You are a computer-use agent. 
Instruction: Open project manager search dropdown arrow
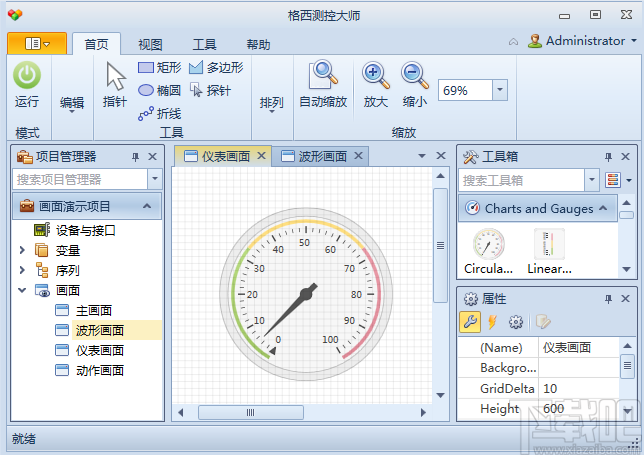coord(155,179)
